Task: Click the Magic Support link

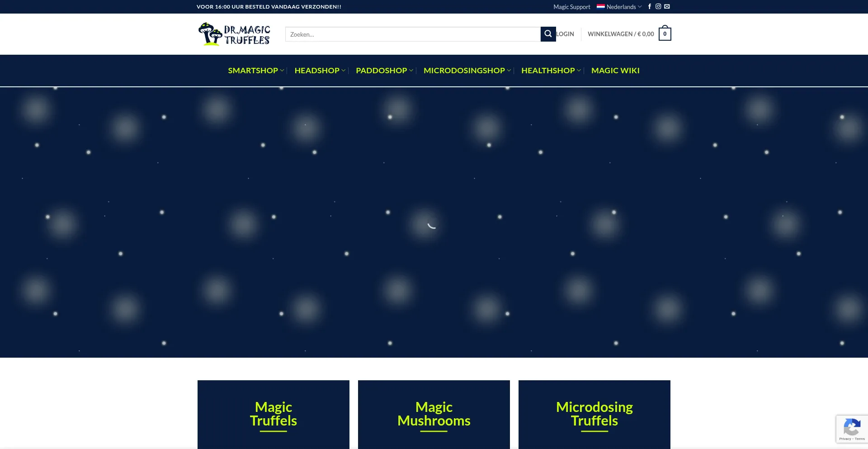Action: click(571, 7)
